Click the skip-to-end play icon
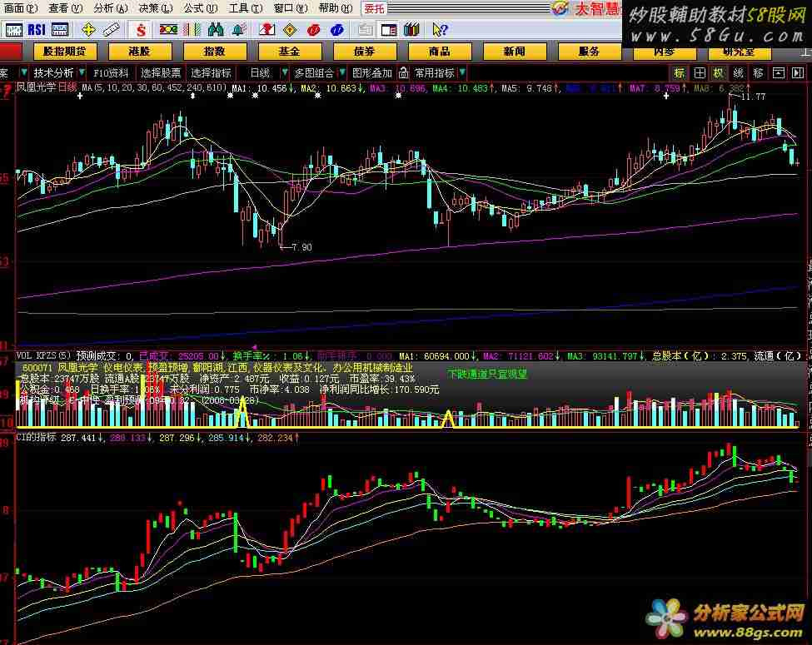812x645 pixels. click(798, 73)
